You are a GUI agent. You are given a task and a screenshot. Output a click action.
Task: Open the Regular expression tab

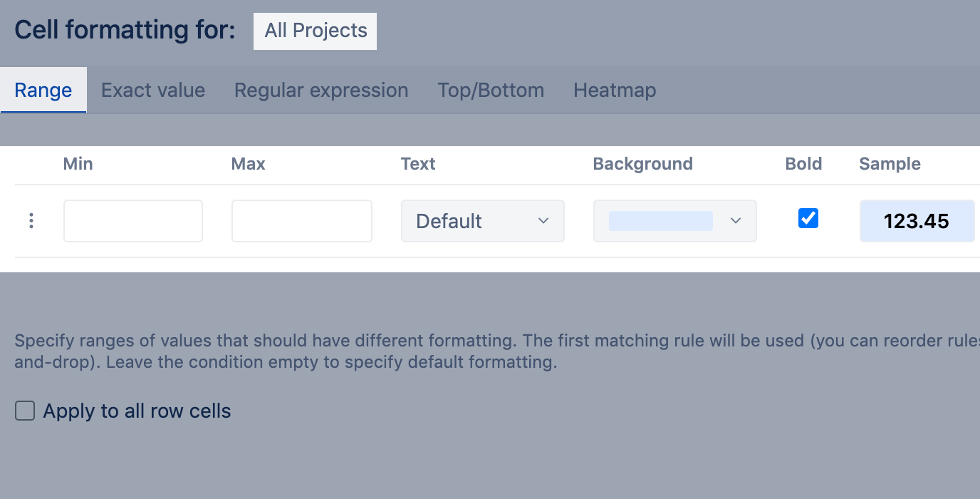pos(321,91)
